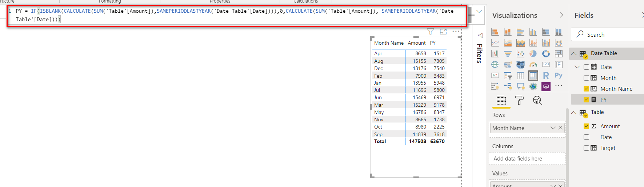Toggle the Target field checkbox
Screen dimensions: 644x187
tap(586, 148)
